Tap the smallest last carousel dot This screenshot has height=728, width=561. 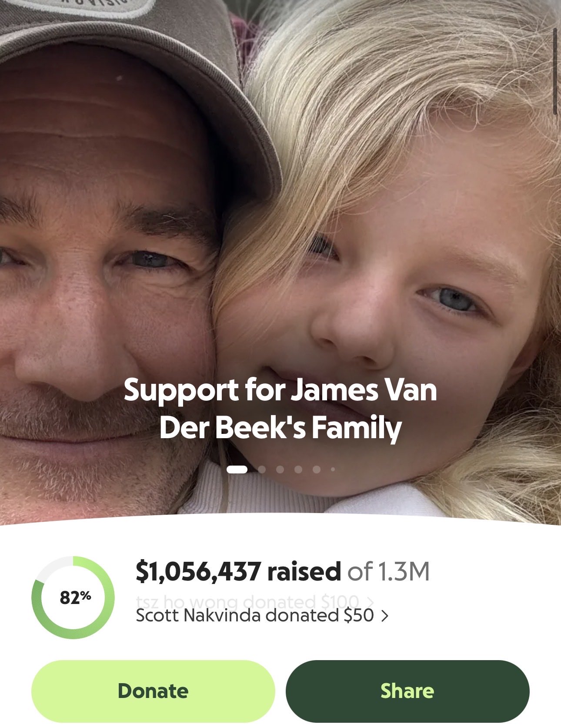point(333,469)
